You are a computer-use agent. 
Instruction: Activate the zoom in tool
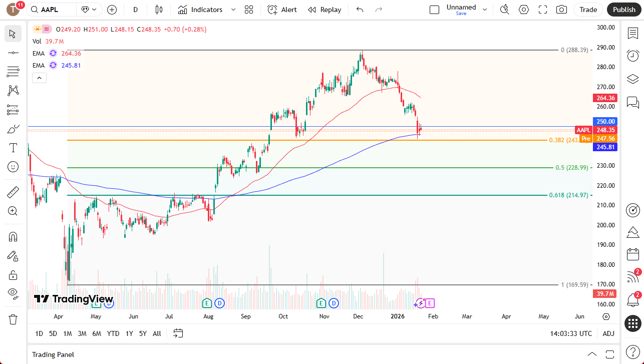pyautogui.click(x=13, y=211)
